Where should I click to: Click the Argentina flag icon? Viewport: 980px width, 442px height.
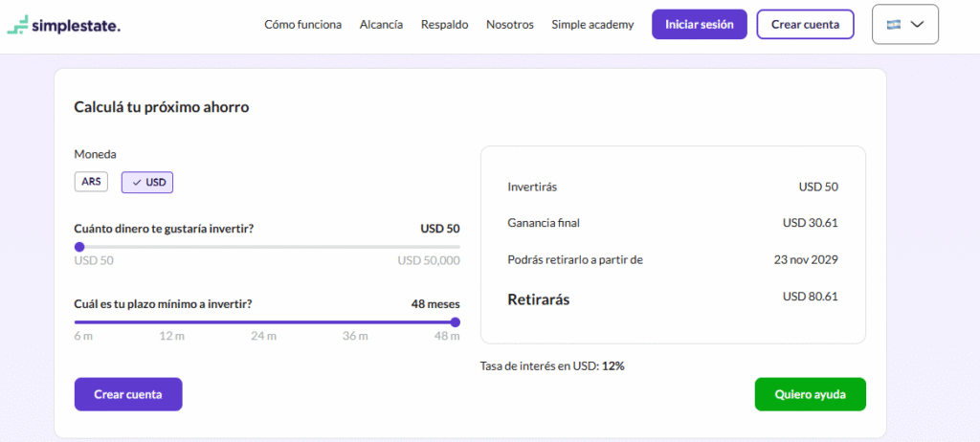tap(894, 25)
